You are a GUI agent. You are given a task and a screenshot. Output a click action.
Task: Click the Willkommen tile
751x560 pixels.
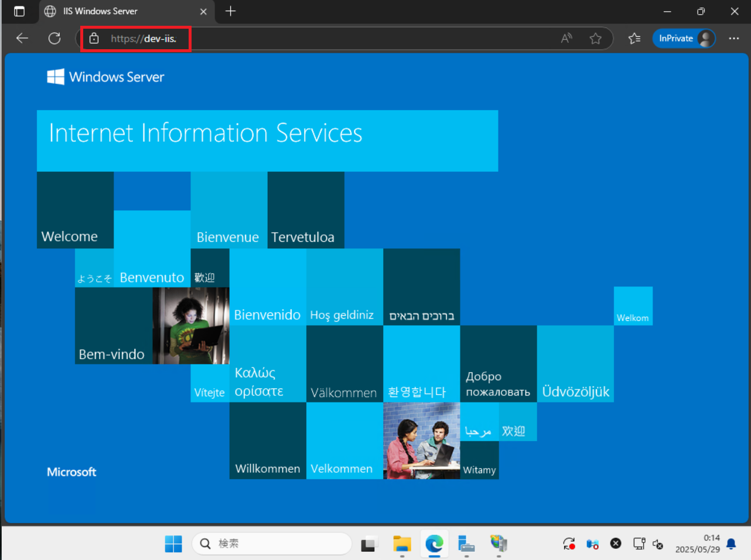(268, 441)
